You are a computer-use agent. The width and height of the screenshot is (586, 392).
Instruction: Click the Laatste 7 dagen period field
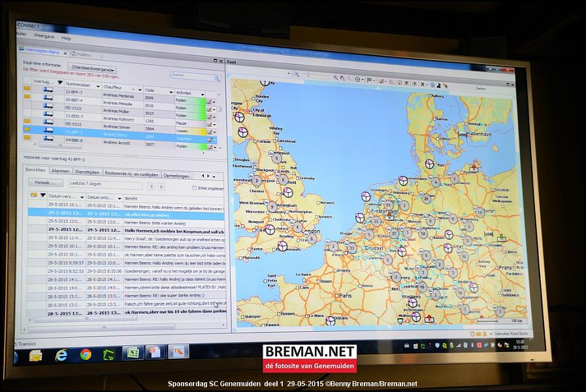click(x=105, y=184)
